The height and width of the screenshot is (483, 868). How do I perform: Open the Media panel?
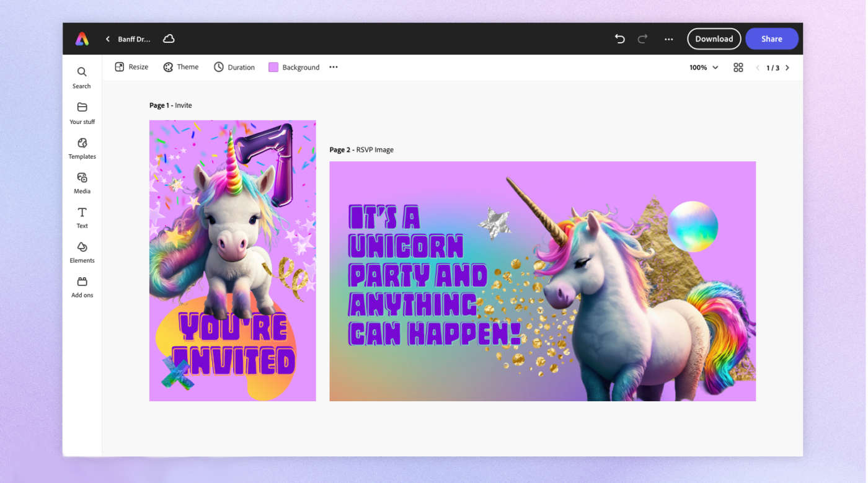[82, 182]
